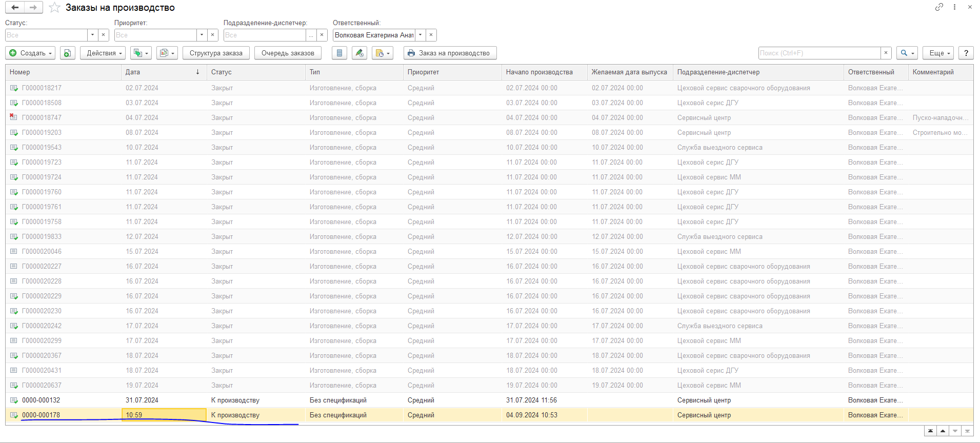Add Заказы на производство to favorites star

(54, 8)
